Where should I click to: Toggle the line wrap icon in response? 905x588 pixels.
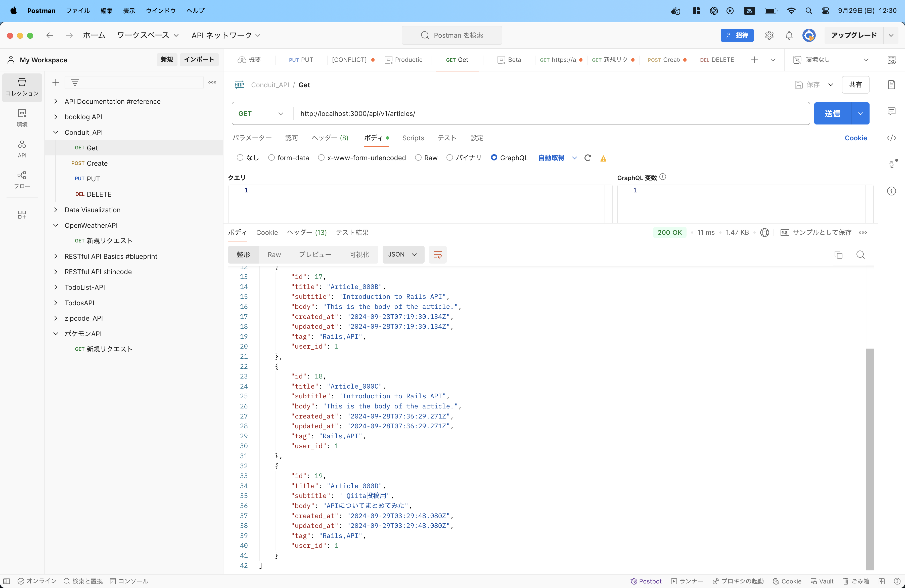pos(438,255)
